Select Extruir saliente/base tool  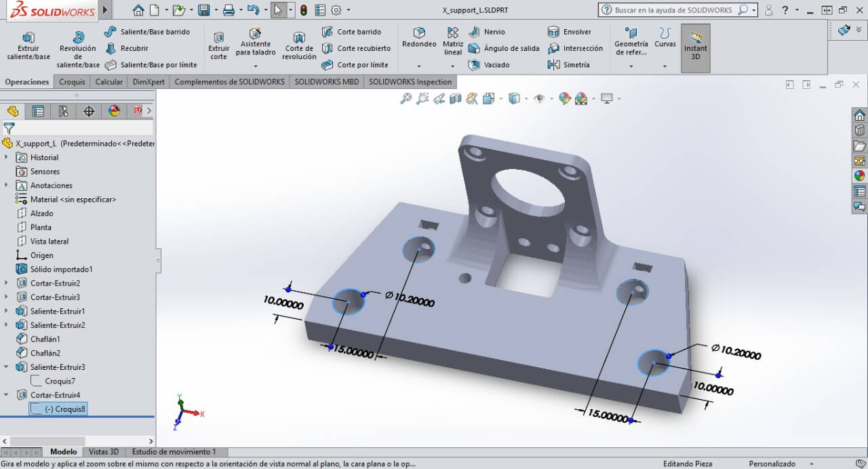pos(28,46)
